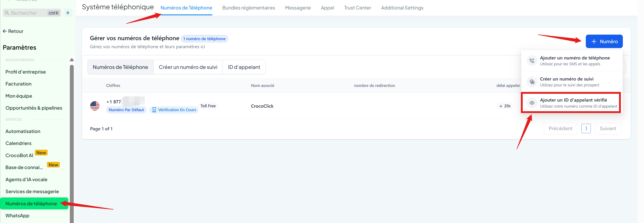The image size is (644, 223).
Task: Select Numéros de téléphone in sidebar
Action: click(34, 204)
